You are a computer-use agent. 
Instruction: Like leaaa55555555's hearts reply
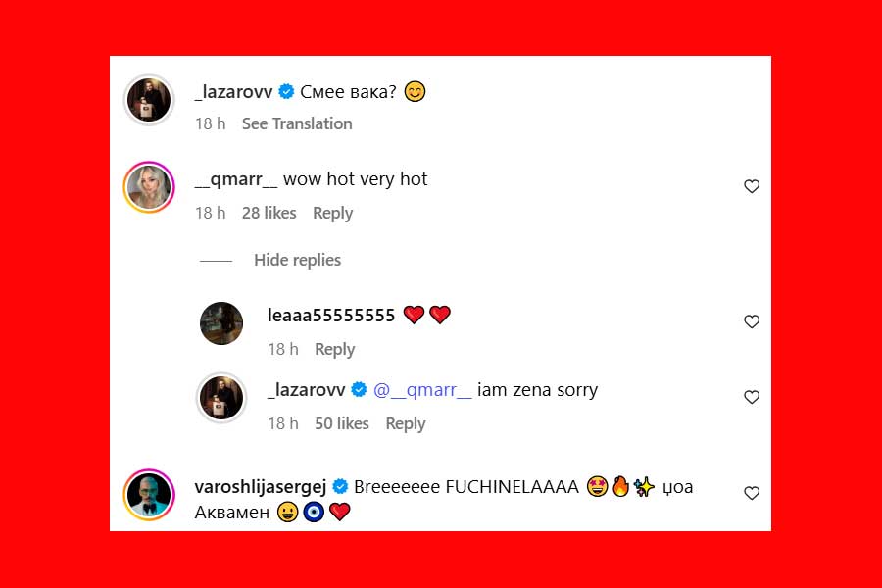[752, 321]
